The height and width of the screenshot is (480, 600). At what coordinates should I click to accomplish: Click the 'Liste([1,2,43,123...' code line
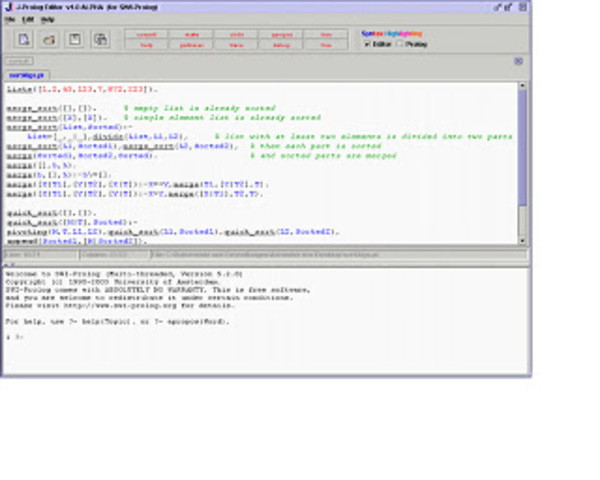[82, 90]
